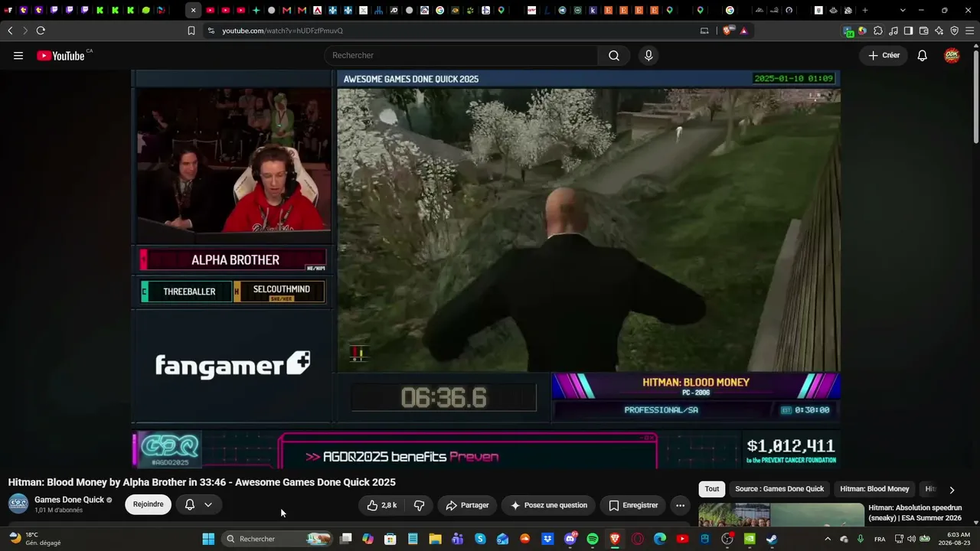Open the browser main menu
Image resolution: width=980 pixels, height=551 pixels.
pos(970,31)
